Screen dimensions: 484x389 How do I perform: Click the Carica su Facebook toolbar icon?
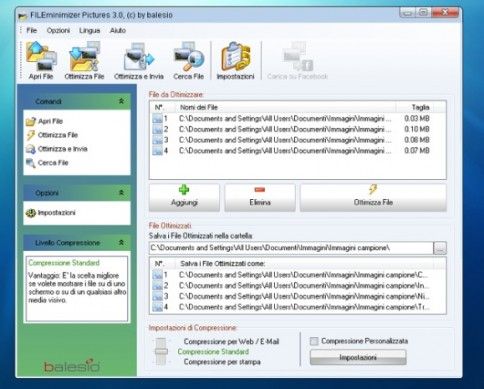[x=297, y=61]
